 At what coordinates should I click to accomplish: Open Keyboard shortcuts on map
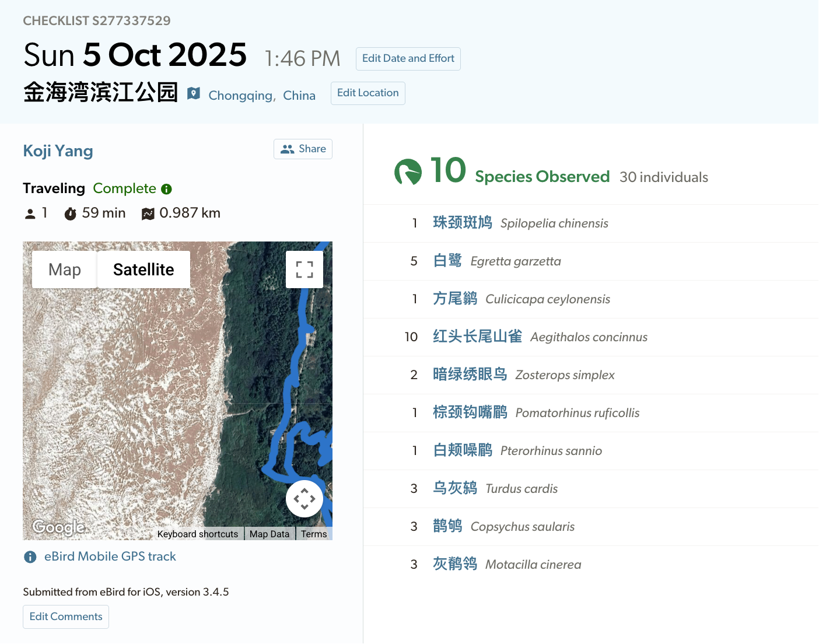[x=198, y=534]
